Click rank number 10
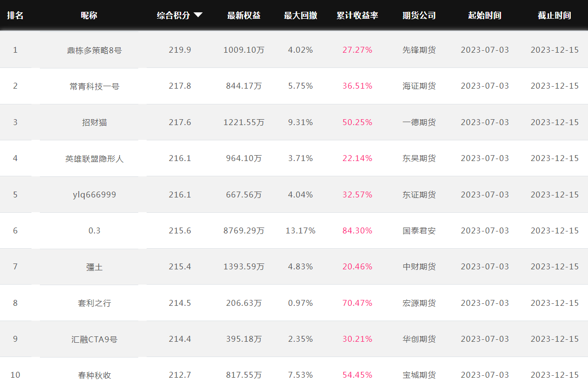This screenshot has width=588, height=392. coord(15,375)
